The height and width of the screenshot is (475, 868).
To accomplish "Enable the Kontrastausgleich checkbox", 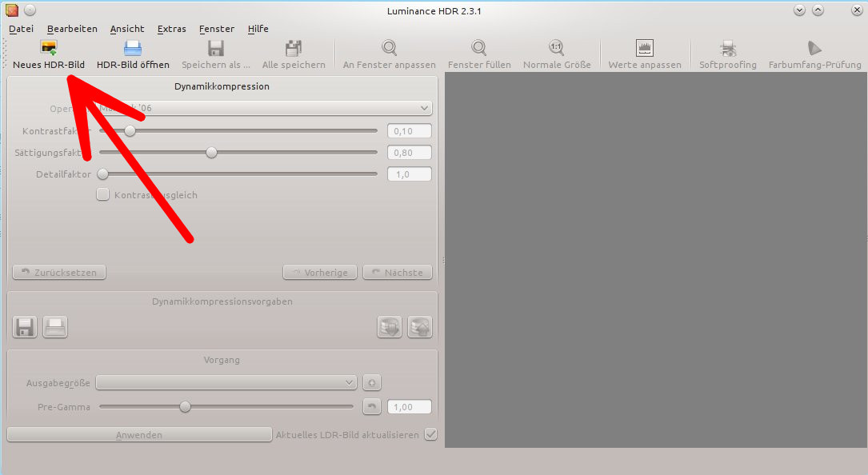I will pyautogui.click(x=102, y=194).
